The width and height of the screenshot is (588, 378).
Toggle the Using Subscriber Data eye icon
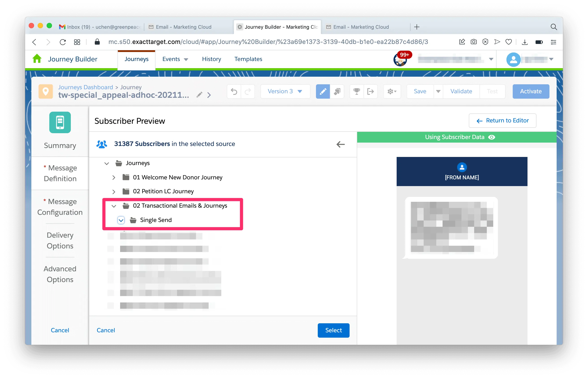492,137
